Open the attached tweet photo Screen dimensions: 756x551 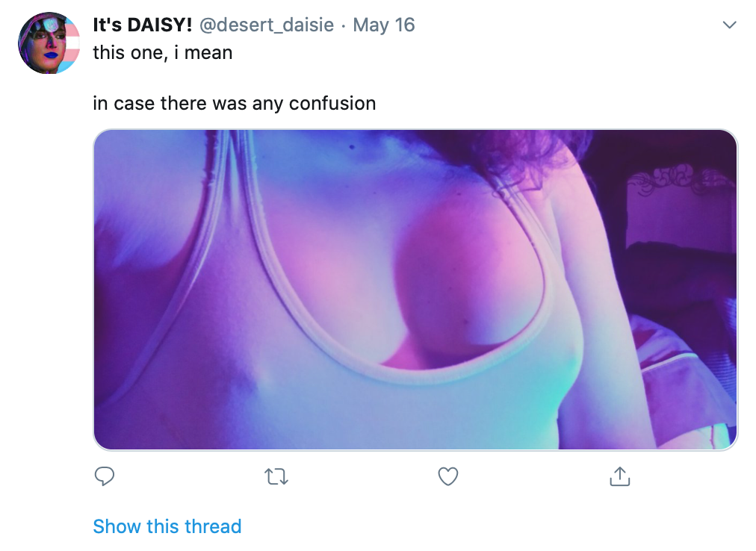[415, 290]
